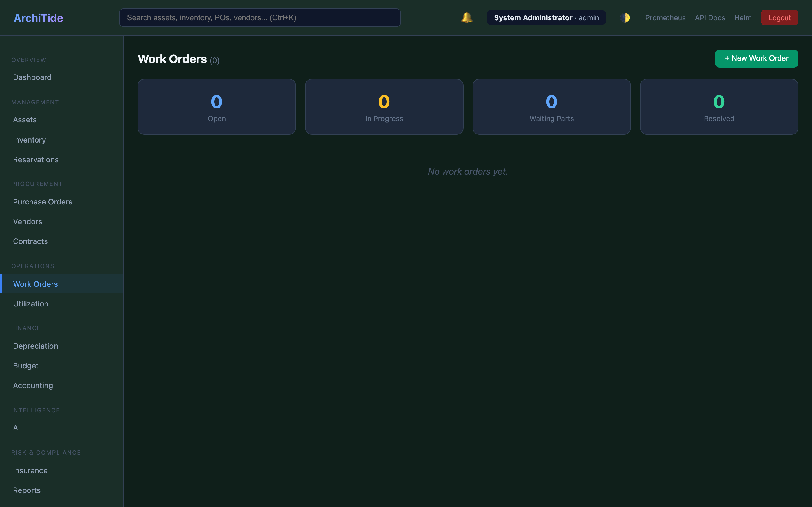Image resolution: width=812 pixels, height=507 pixels.
Task: Open the Helm page
Action: click(743, 17)
